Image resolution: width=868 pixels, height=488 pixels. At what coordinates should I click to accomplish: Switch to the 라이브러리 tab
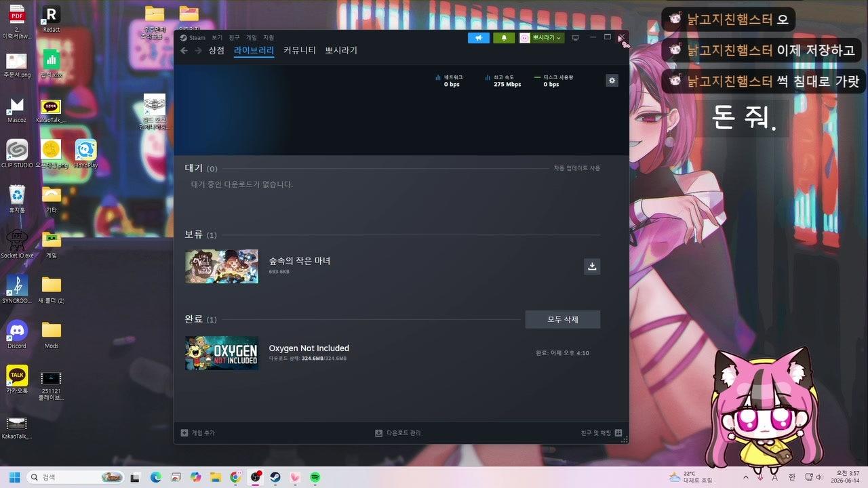[x=254, y=51]
